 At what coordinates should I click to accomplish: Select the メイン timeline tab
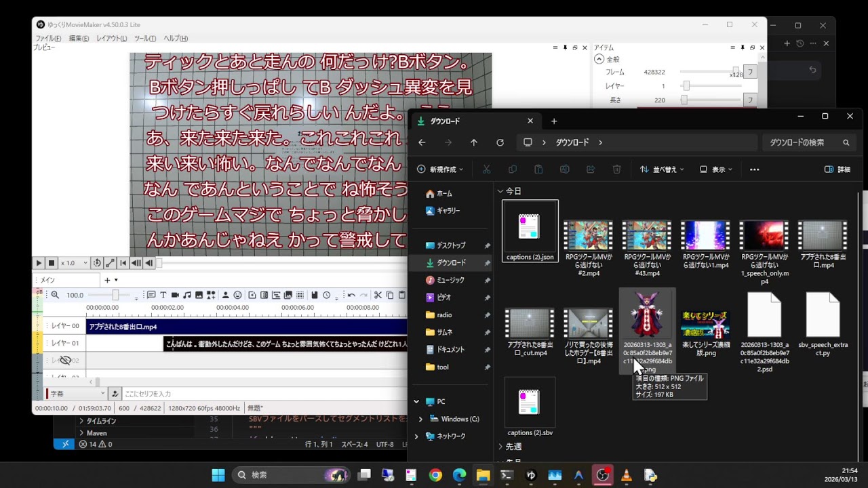pyautogui.click(x=66, y=280)
